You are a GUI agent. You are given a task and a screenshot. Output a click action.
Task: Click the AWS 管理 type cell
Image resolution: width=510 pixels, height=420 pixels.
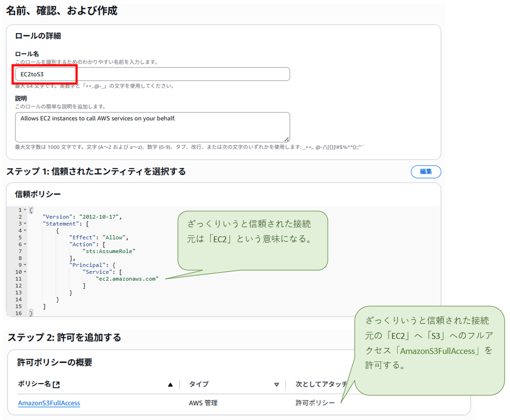[x=203, y=403]
